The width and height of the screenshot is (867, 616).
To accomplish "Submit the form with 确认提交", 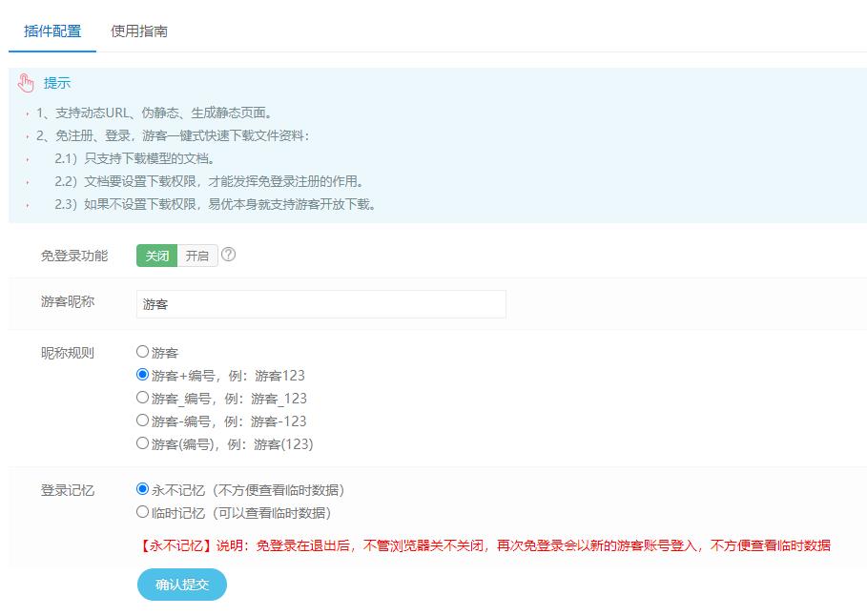I will pyautogui.click(x=182, y=585).
